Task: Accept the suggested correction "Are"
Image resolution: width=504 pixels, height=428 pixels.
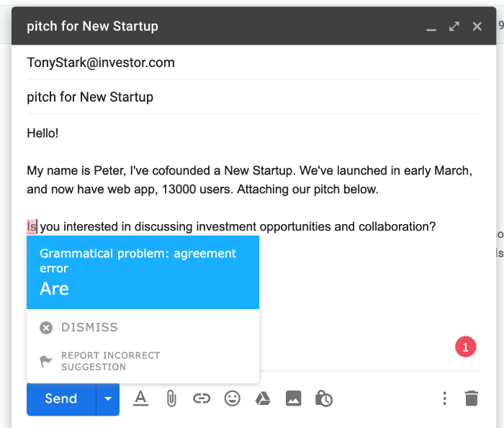Action: coord(55,289)
